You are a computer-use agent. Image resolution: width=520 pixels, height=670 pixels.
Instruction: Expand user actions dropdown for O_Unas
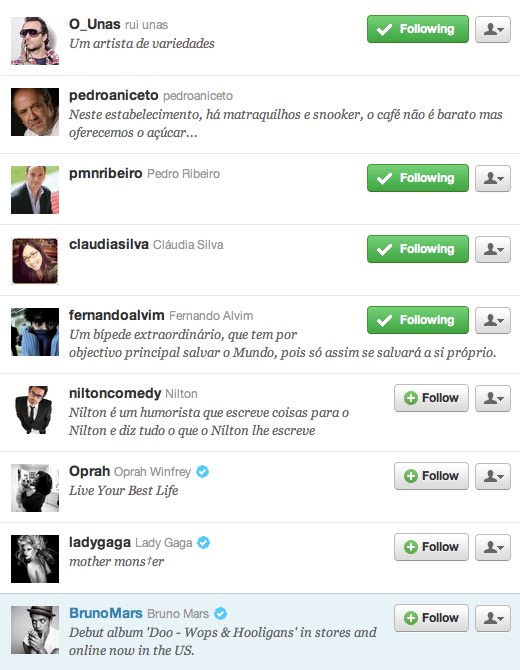click(x=493, y=29)
